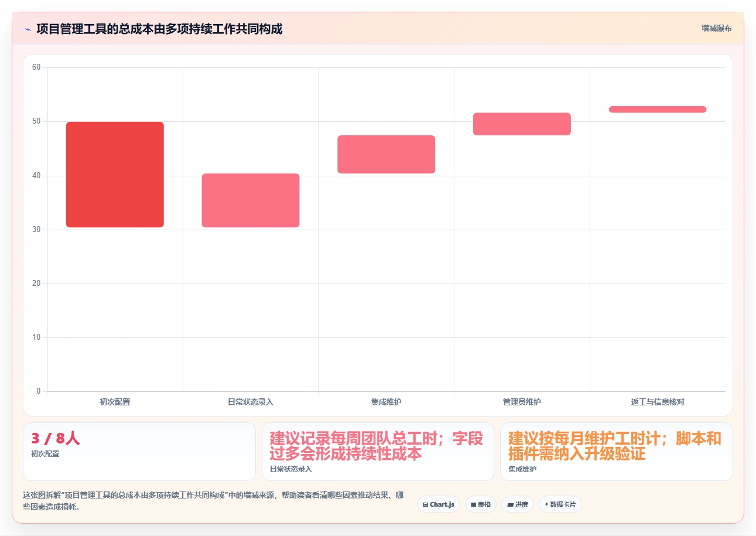Click the y-axis value 60
The image size is (756, 536).
(x=36, y=67)
